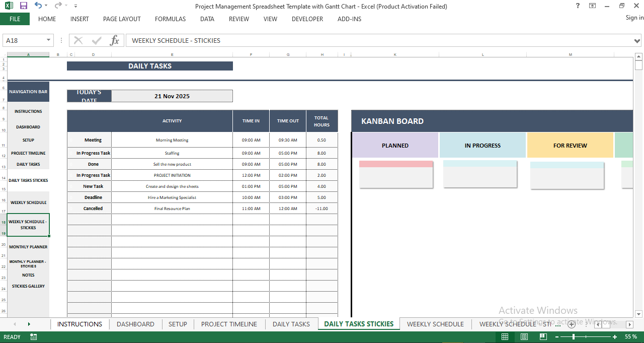Click the zoom in plus control
644x343 pixels.
pyautogui.click(x=616, y=336)
